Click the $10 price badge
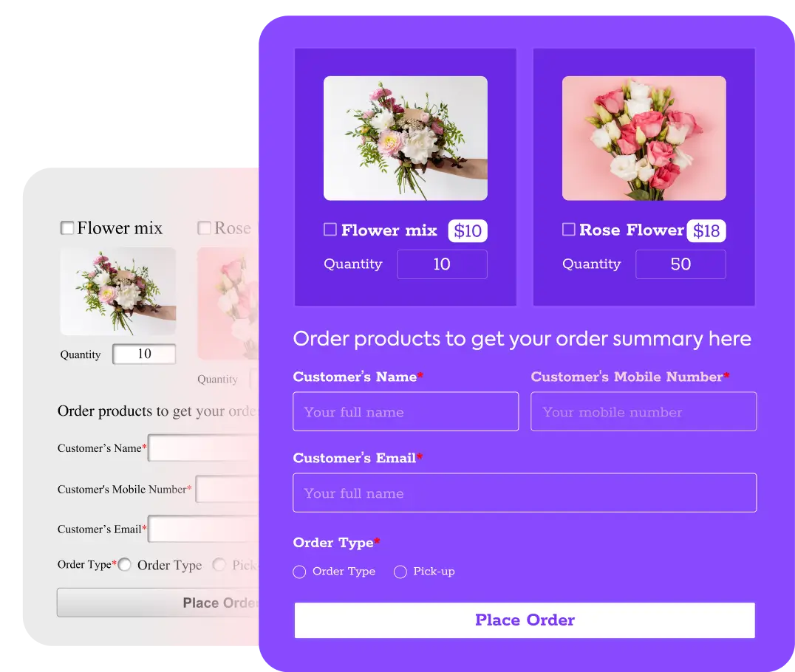This screenshot has width=795, height=672. [x=468, y=230]
